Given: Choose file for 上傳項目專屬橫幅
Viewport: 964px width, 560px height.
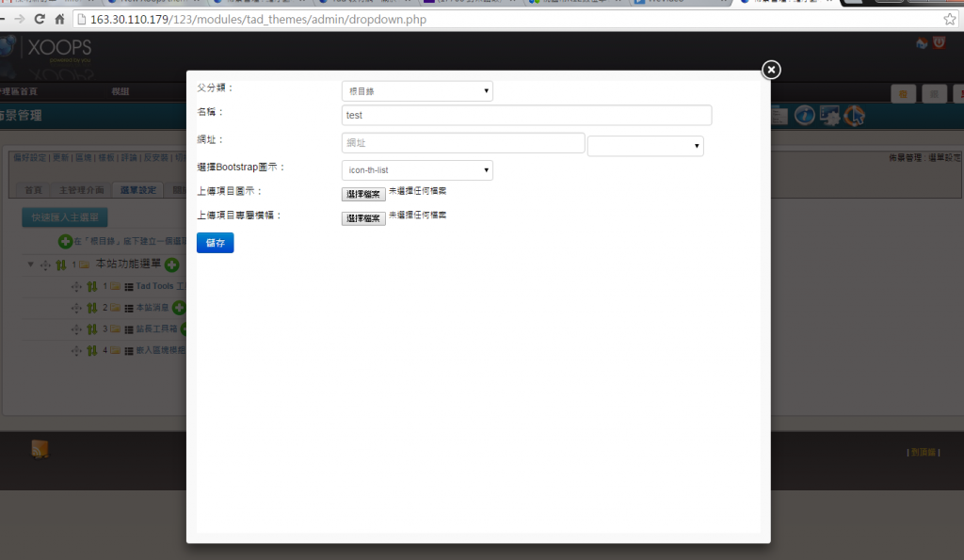Looking at the screenshot, I should click(363, 218).
